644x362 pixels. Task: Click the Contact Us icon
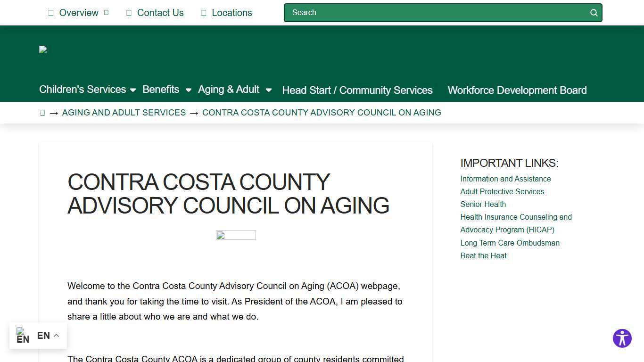128,13
